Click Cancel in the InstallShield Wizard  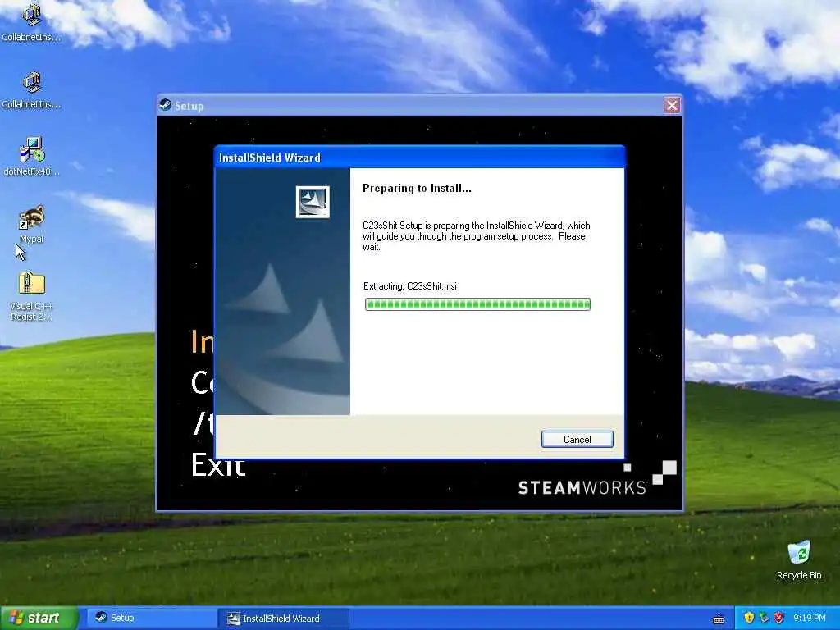point(577,440)
